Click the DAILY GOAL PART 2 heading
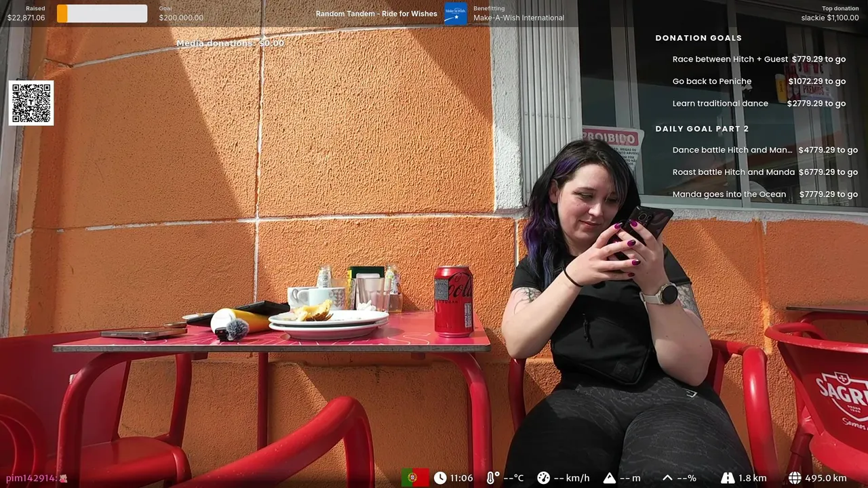This screenshot has width=868, height=488. (x=702, y=129)
